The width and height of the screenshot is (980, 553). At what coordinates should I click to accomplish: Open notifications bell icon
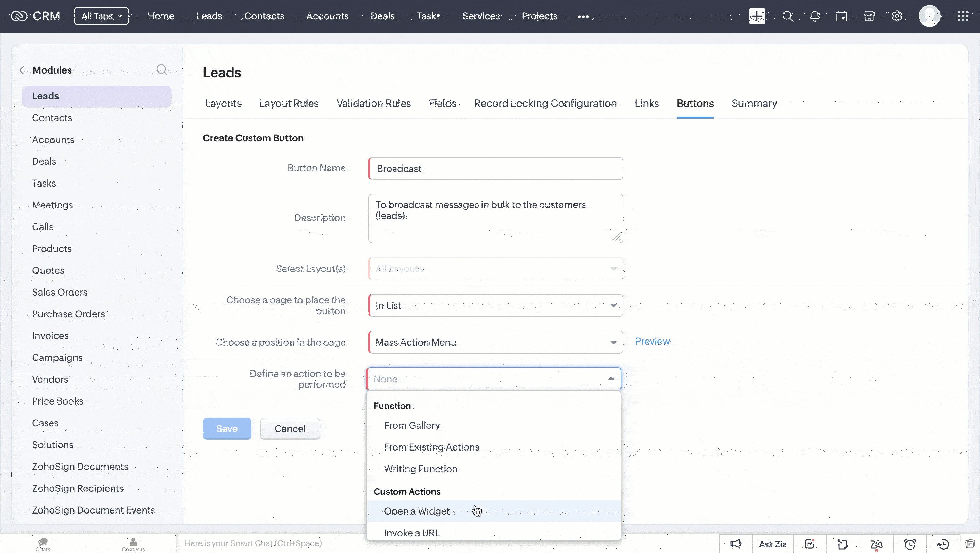pos(815,16)
